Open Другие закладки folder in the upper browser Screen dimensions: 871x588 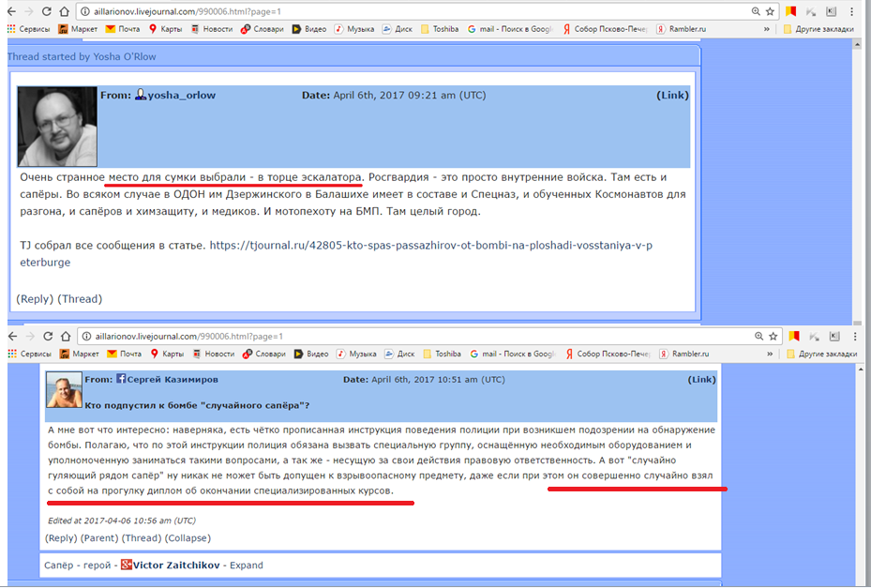pos(818,29)
